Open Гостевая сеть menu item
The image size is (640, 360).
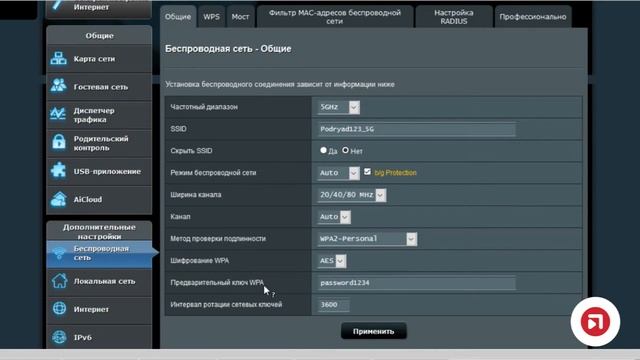pyautogui.click(x=99, y=87)
